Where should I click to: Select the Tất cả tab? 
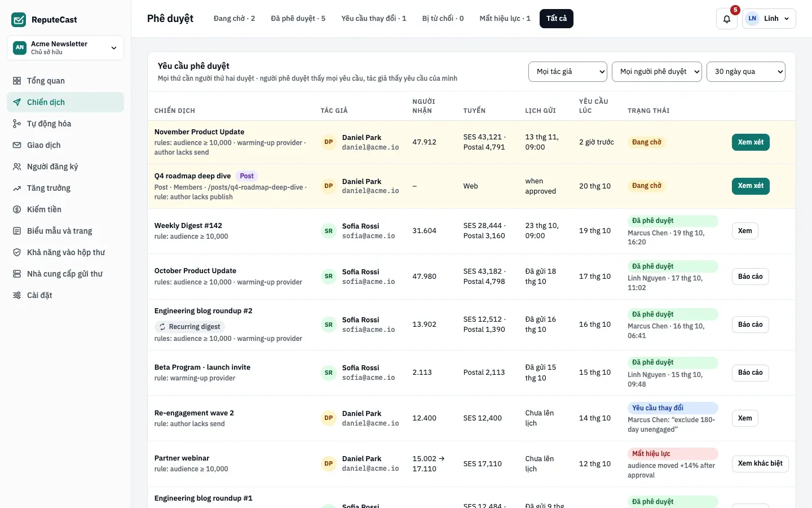(557, 19)
